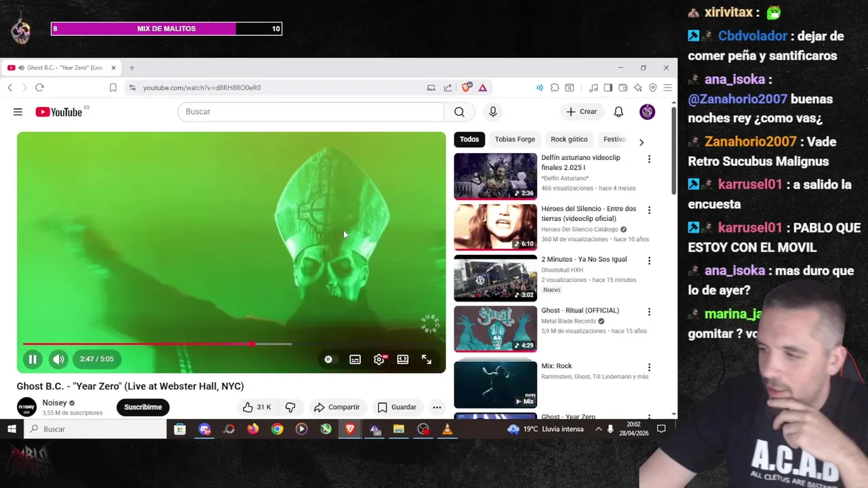This screenshot has width=868, height=488.
Task: Click the progress bar scrubber dot
Action: 252,344
